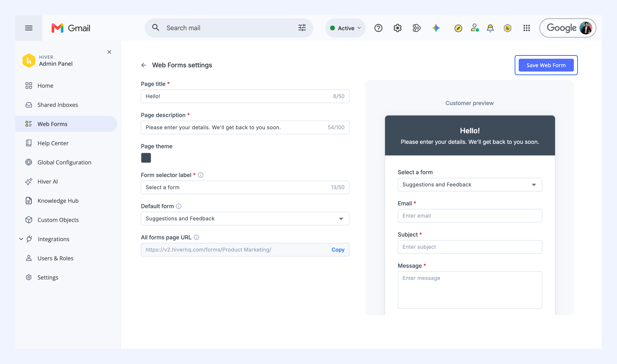Copy the all forms page URL
The height and width of the screenshot is (364, 617).
coord(338,250)
